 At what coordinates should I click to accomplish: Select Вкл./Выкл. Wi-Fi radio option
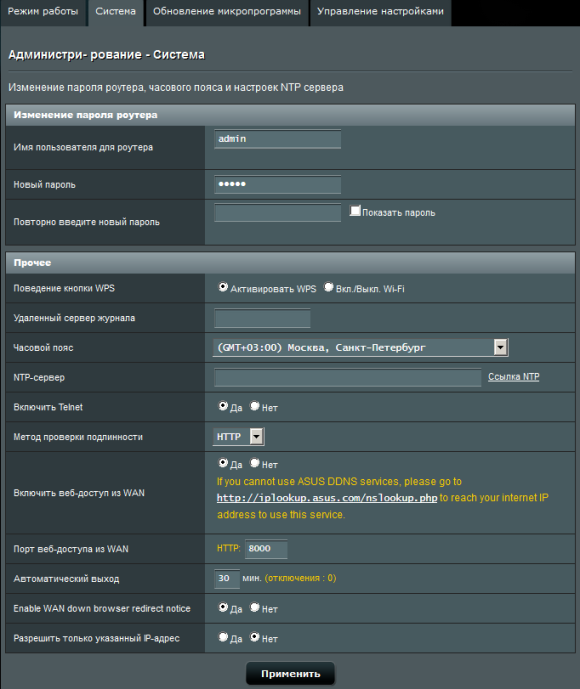329,287
